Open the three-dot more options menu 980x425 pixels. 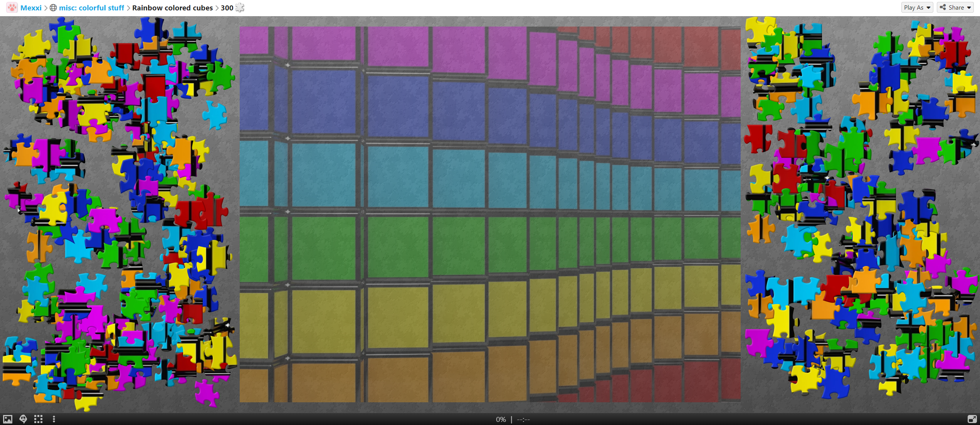coord(54,419)
